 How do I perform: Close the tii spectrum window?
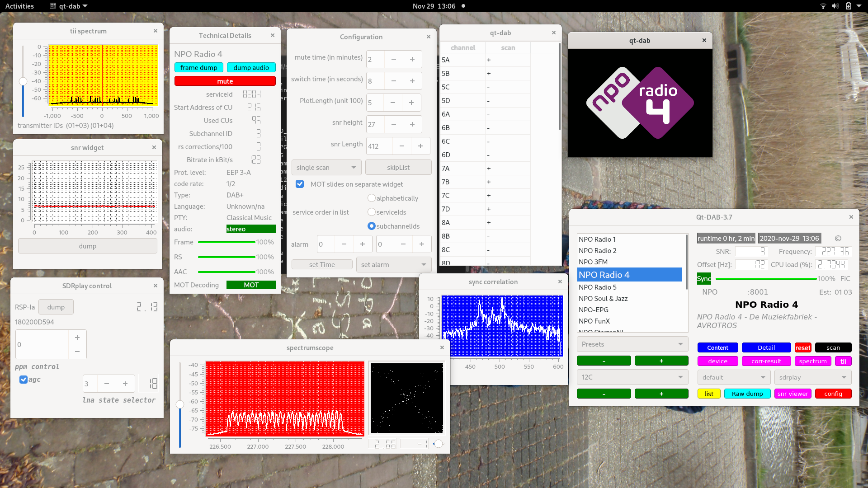(x=156, y=31)
